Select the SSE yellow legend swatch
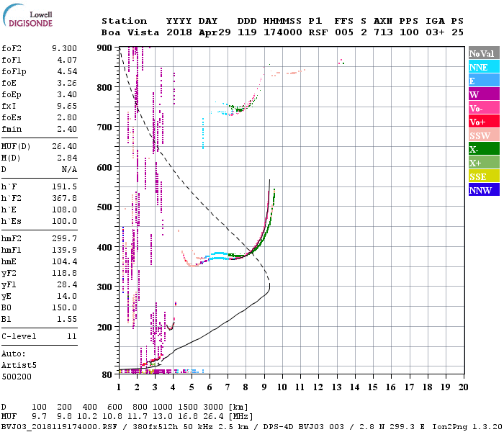The width and height of the screenshot is (504, 432). pyautogui.click(x=484, y=176)
